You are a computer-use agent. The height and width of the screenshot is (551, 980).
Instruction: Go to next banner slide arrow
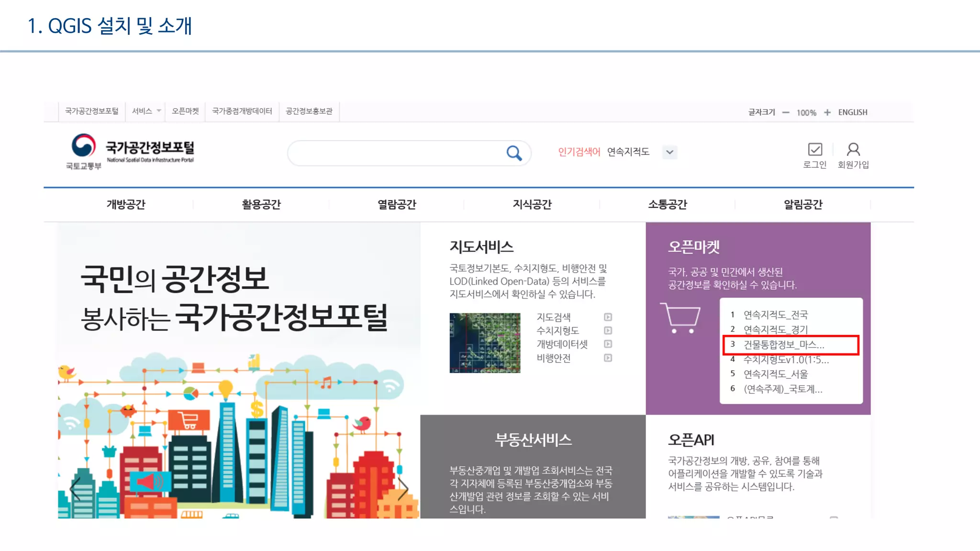(x=403, y=489)
